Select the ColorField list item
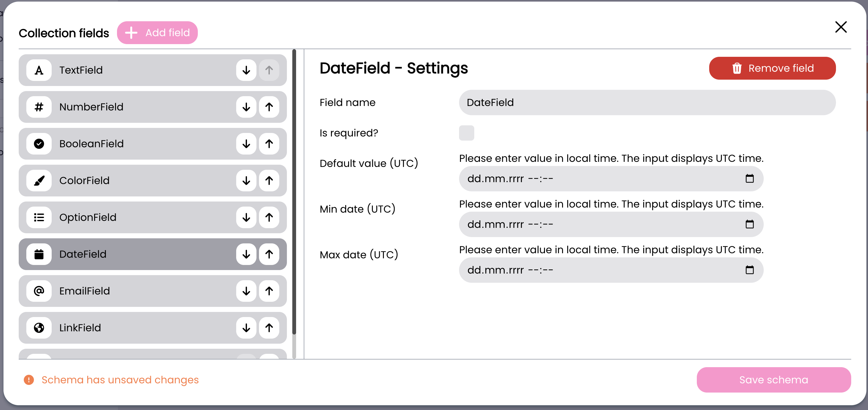868x410 pixels. [135, 180]
